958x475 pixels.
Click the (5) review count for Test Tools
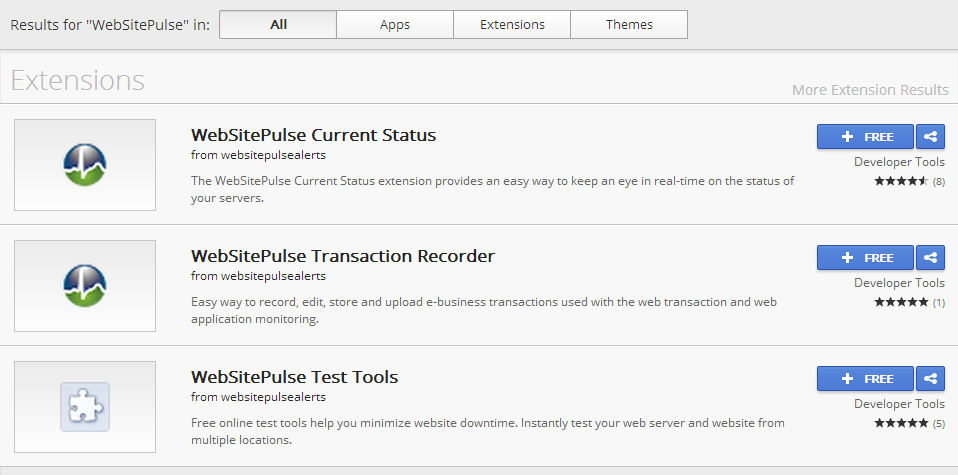pyautogui.click(x=938, y=424)
